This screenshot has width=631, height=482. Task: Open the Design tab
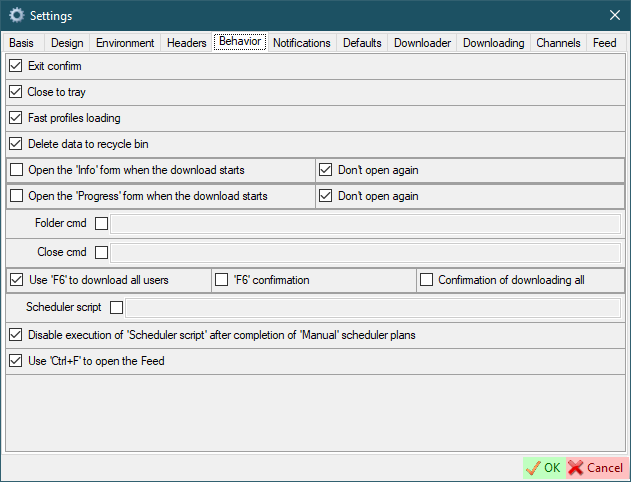click(x=67, y=43)
